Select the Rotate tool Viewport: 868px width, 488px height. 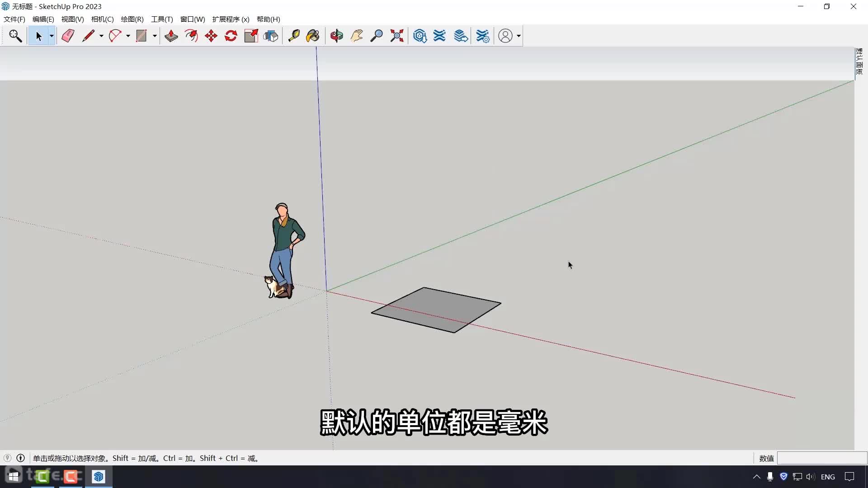[x=231, y=36]
